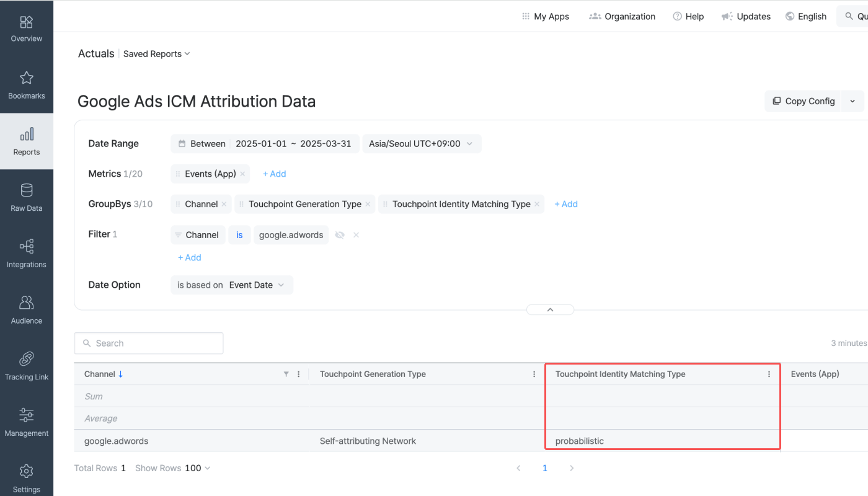Open My Apps menu
The width and height of the screenshot is (868, 496).
click(x=546, y=17)
